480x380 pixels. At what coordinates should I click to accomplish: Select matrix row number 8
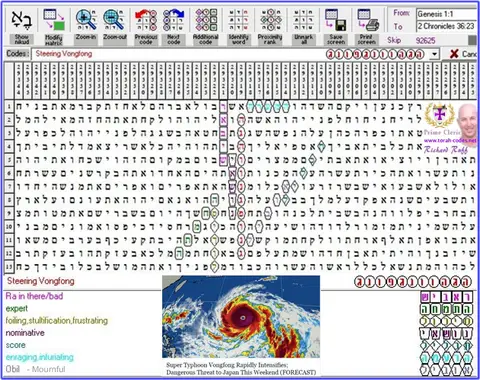click(x=9, y=200)
